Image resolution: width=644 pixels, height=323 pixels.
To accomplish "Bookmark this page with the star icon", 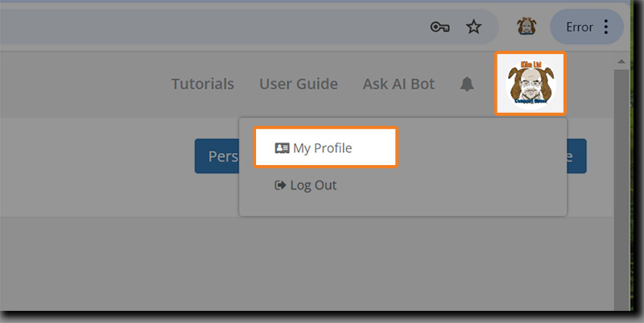I will [474, 27].
